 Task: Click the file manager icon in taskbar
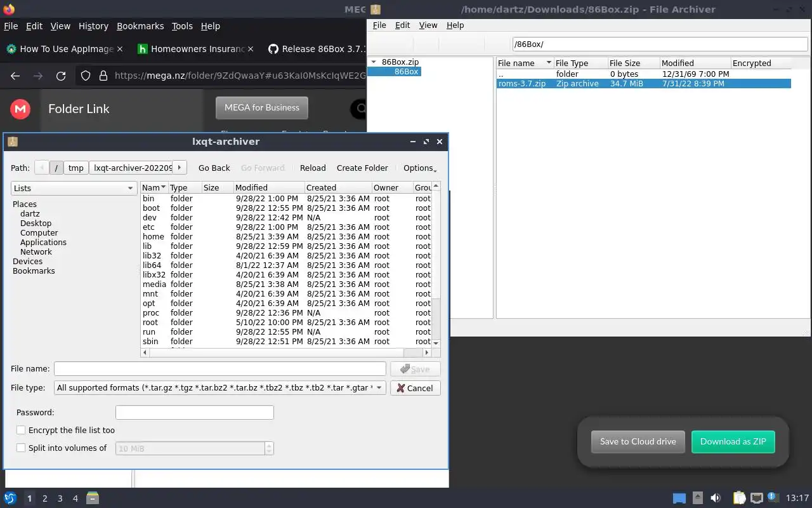(93, 498)
